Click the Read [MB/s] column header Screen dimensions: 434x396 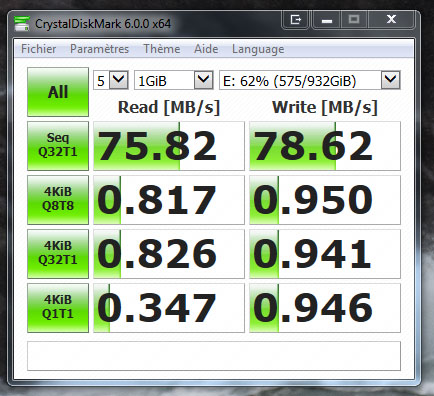coord(169,107)
